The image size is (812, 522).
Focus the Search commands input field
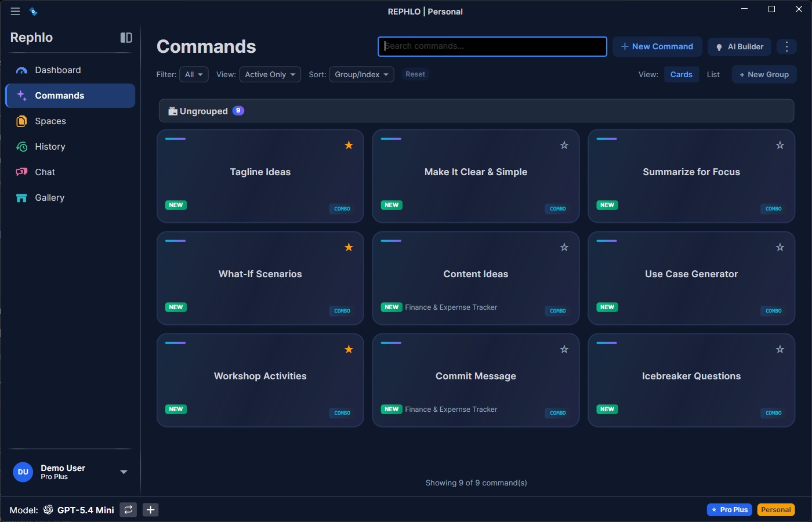tap(492, 46)
